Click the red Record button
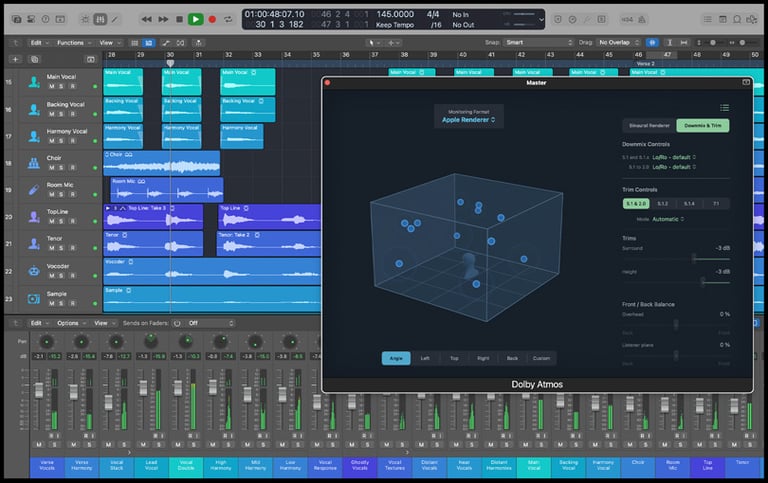The image size is (768, 483). [x=212, y=19]
